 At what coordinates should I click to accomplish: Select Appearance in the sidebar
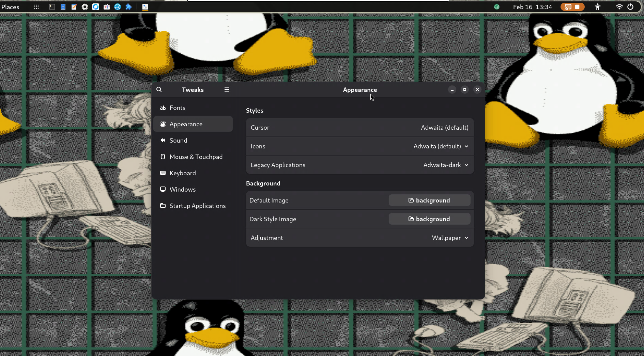(x=193, y=124)
